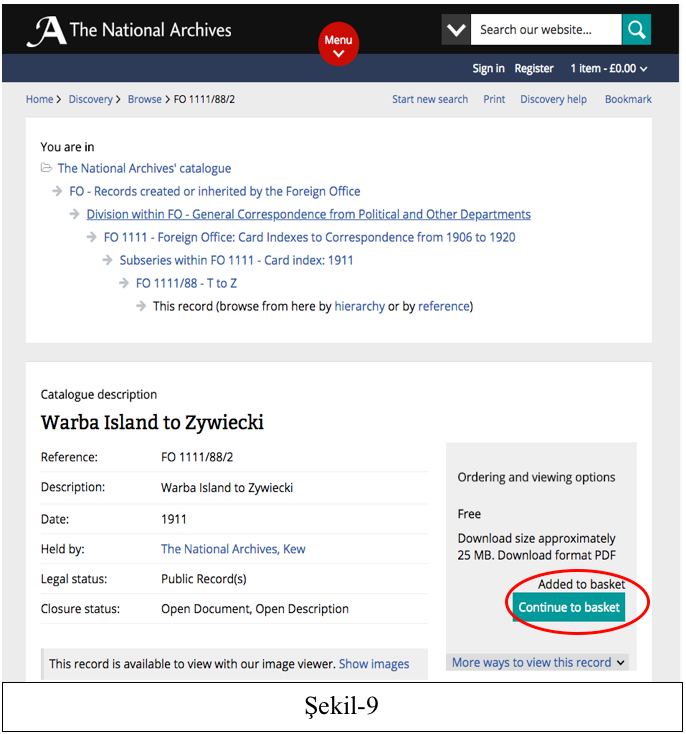Open The National Archives, Kew link
Image resolution: width=686 pixels, height=734 pixels.
coord(233,549)
